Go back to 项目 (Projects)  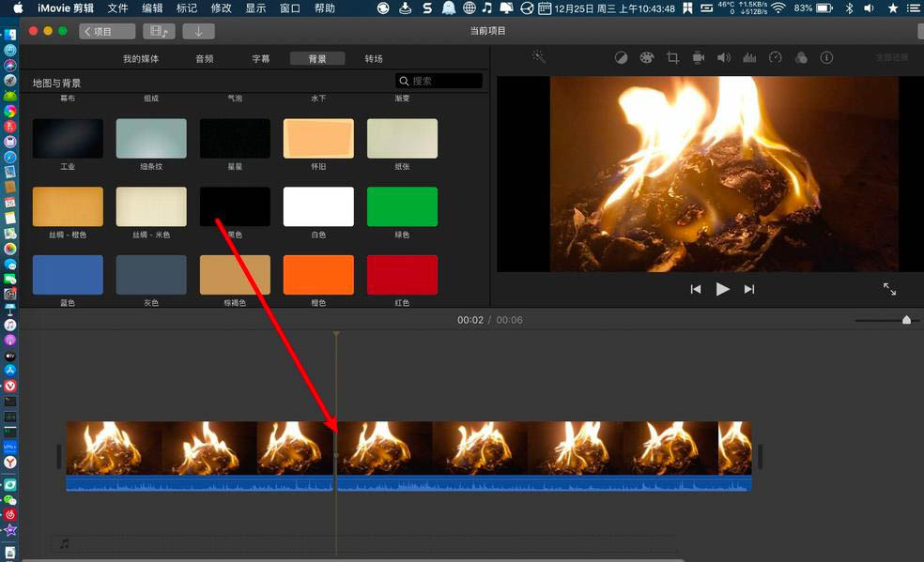107,31
